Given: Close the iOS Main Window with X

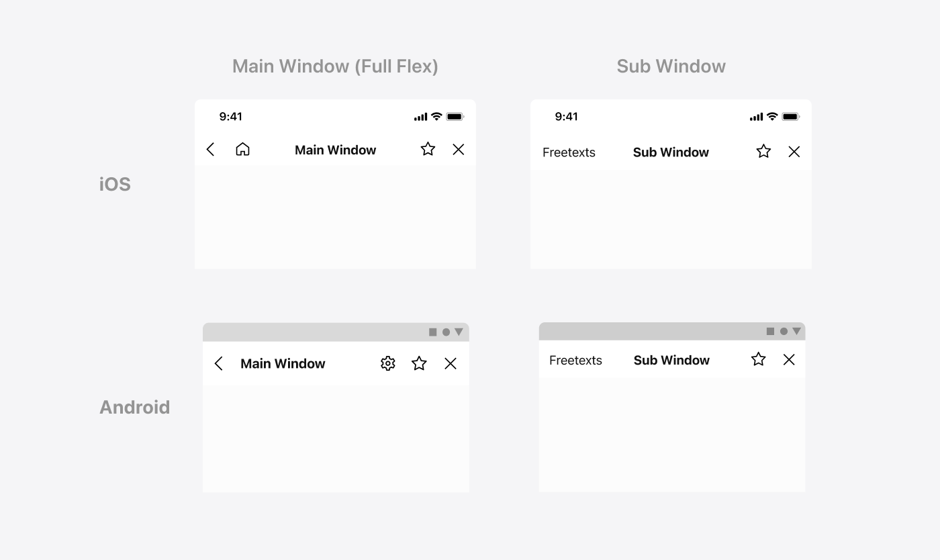Looking at the screenshot, I should 459,150.
